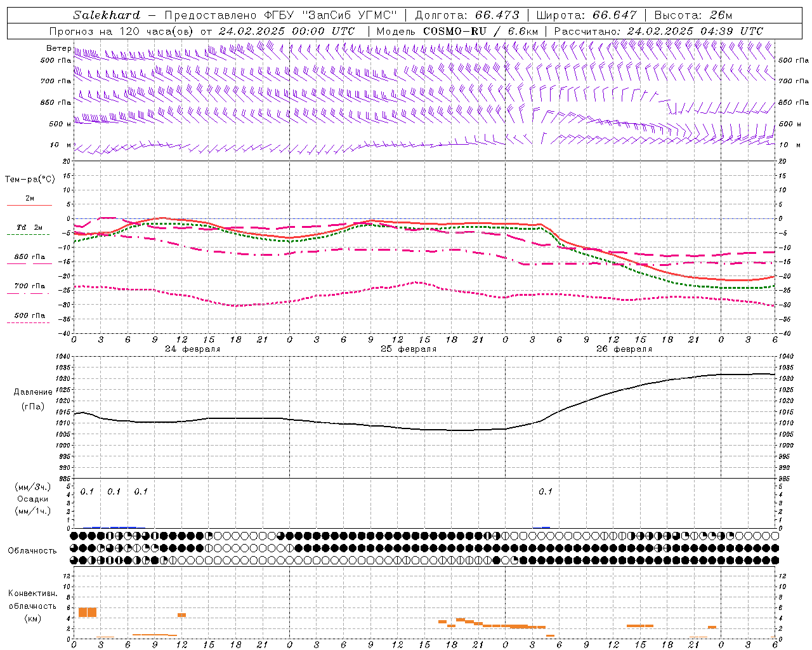Click the '25 февраля' date label
The width and height of the screenshot is (812, 650).
coord(409,349)
